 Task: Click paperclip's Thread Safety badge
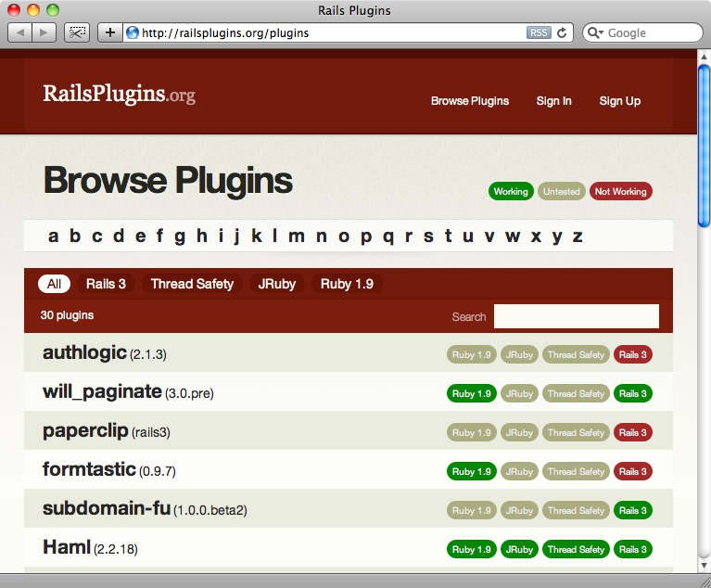click(x=576, y=433)
